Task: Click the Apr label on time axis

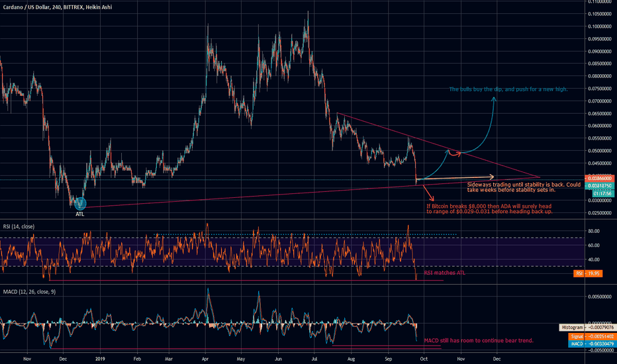Action: click(205, 359)
